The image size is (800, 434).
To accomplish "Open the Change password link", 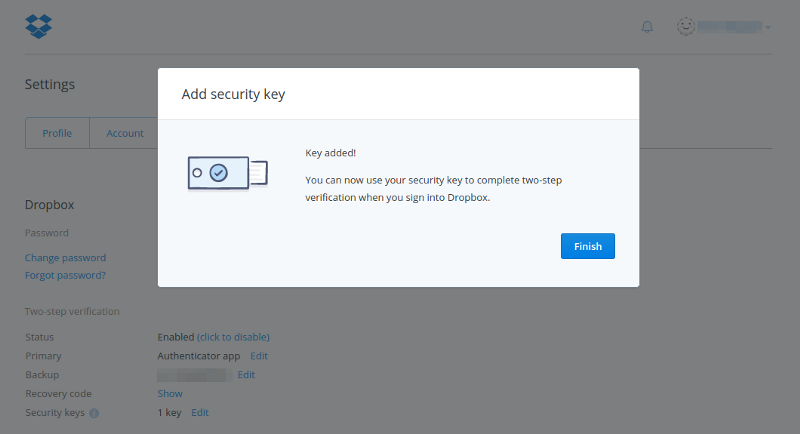I will point(65,258).
